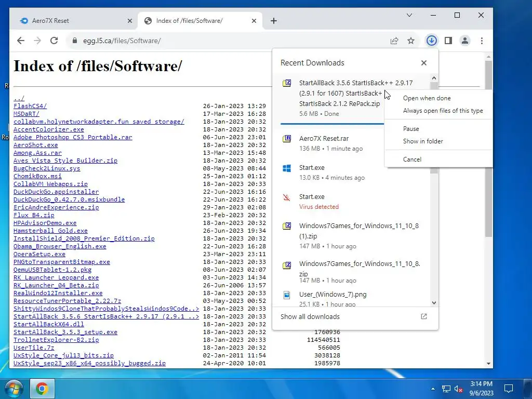
Task: Click the browser back arrow
Action: [21, 41]
